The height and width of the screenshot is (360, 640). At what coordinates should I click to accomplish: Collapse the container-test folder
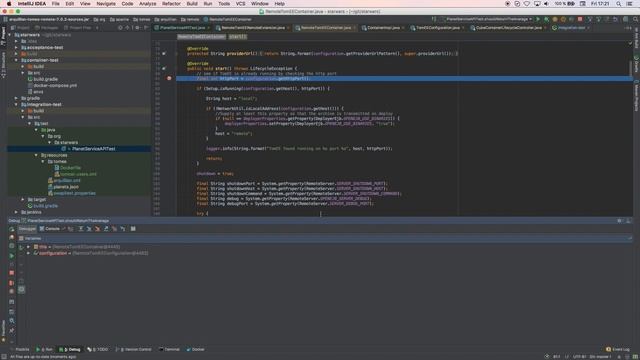[16, 60]
